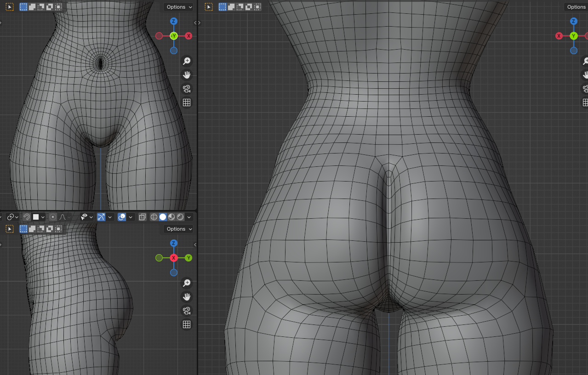Screen dimensions: 588x375
Task: Click the X axis on bottom-left viewport gizmo
Action: point(174,258)
